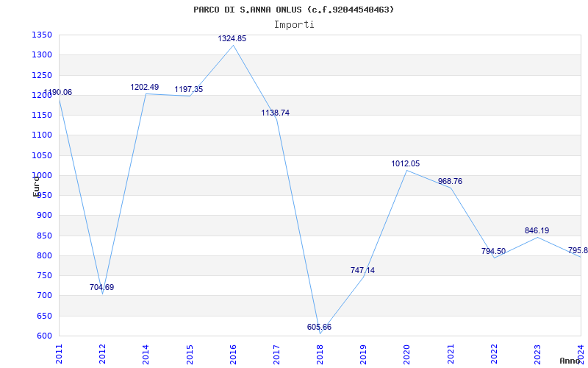Click the 1150 y-axis tick label
Viewport: 588px width, 368px height.
pyautogui.click(x=42, y=116)
